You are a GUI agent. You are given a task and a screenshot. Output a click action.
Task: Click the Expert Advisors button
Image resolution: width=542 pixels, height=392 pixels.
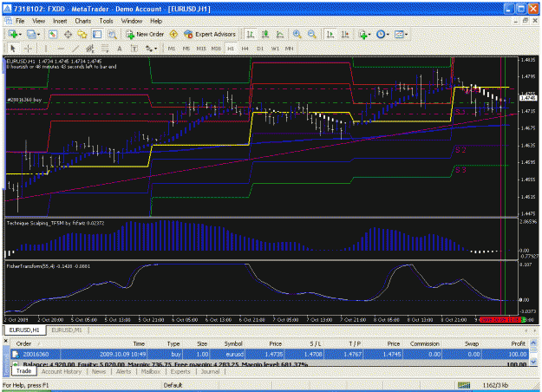coord(210,34)
